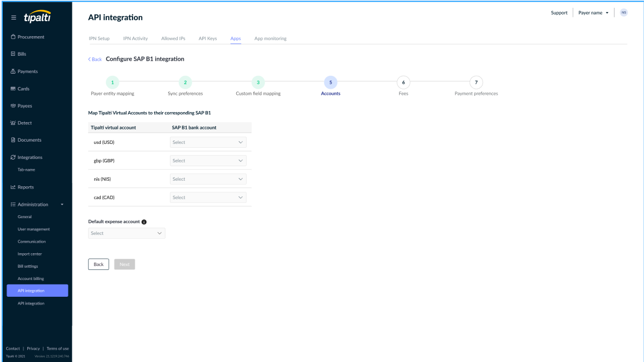644x362 pixels.
Task: Click the "Configure SAP B1 integration" heading
Action: pyautogui.click(x=145, y=59)
